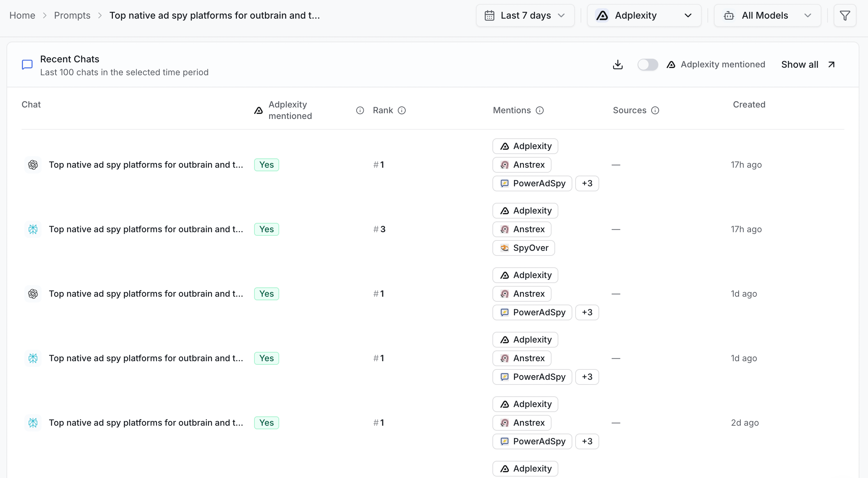
Task: Open the Adplexity brand dropdown
Action: point(644,15)
